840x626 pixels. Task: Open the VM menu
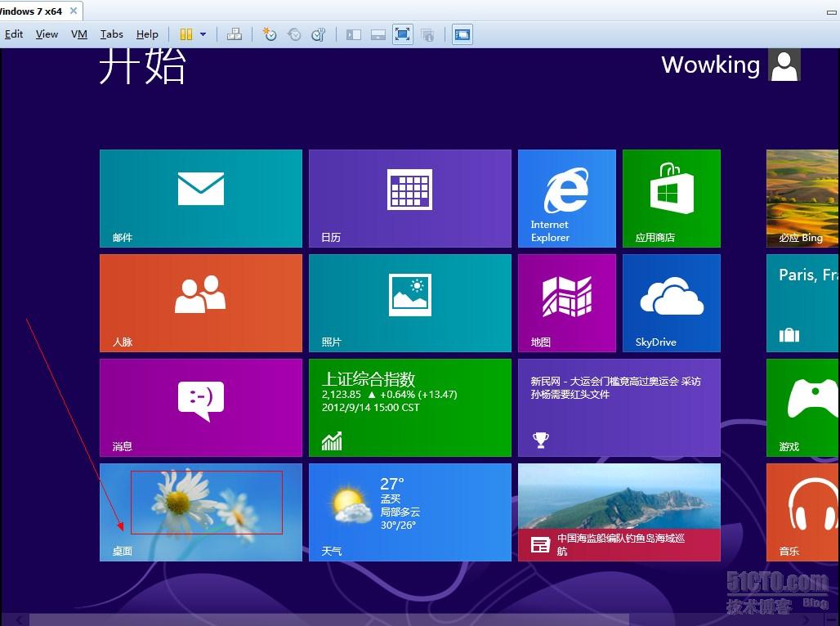[x=78, y=34]
